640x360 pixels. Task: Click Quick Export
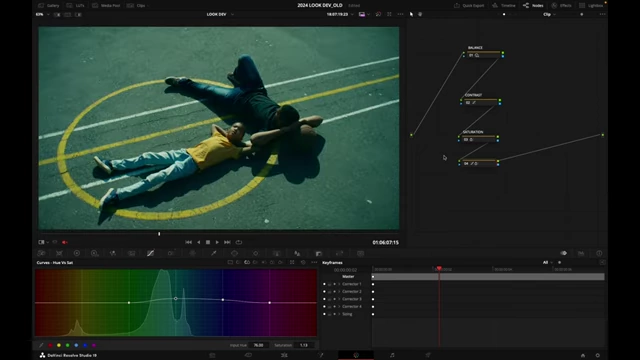[x=469, y=6]
